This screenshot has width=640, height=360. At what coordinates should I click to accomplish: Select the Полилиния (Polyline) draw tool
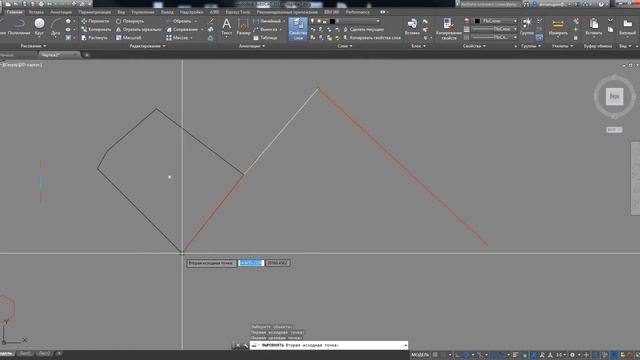19,27
